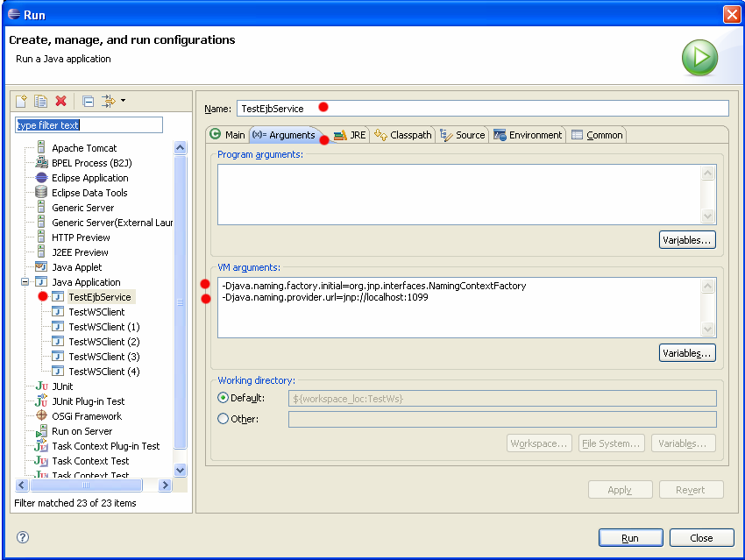Viewport: 745px width, 560px height.
Task: Click the Close button
Action: [x=701, y=538]
